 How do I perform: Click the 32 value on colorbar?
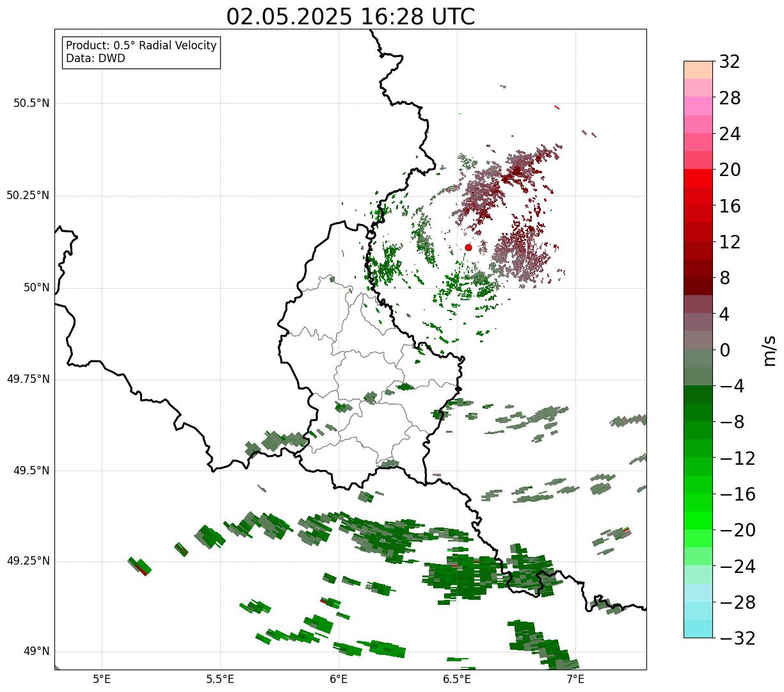[730, 61]
